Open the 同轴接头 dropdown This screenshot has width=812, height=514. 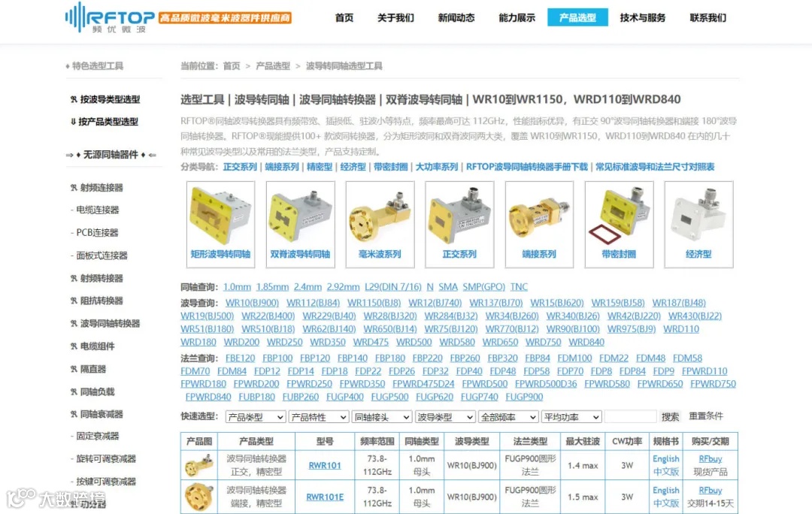click(382, 417)
